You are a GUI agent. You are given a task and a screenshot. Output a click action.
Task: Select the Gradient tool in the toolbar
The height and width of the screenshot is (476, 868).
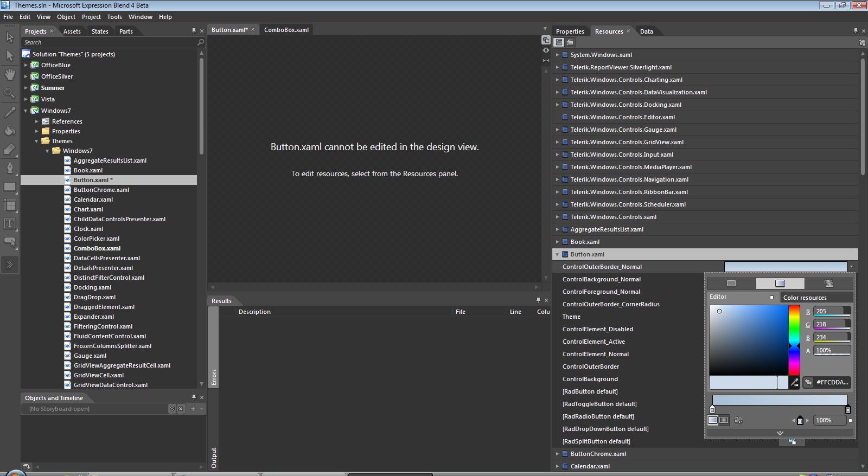click(x=10, y=149)
